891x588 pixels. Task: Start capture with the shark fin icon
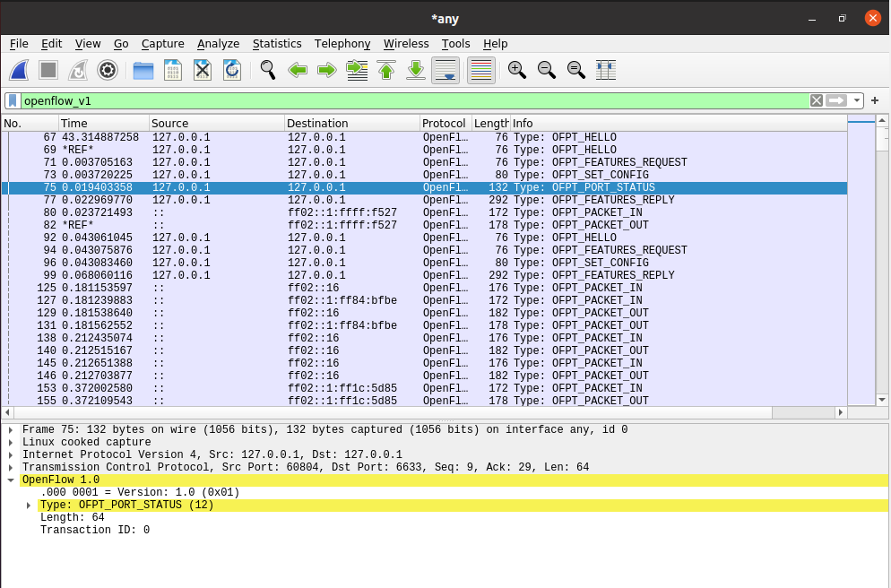click(20, 70)
